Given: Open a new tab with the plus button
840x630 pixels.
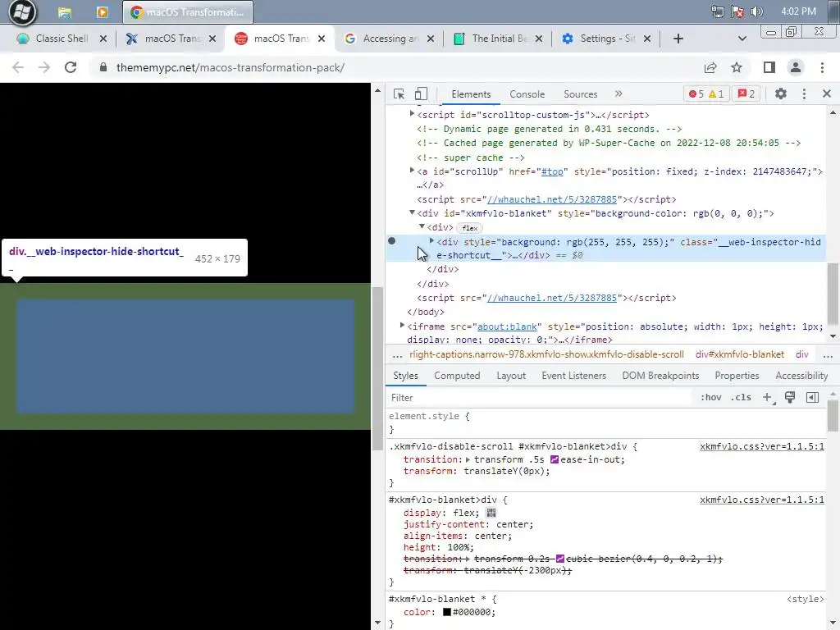Looking at the screenshot, I should coord(678,39).
